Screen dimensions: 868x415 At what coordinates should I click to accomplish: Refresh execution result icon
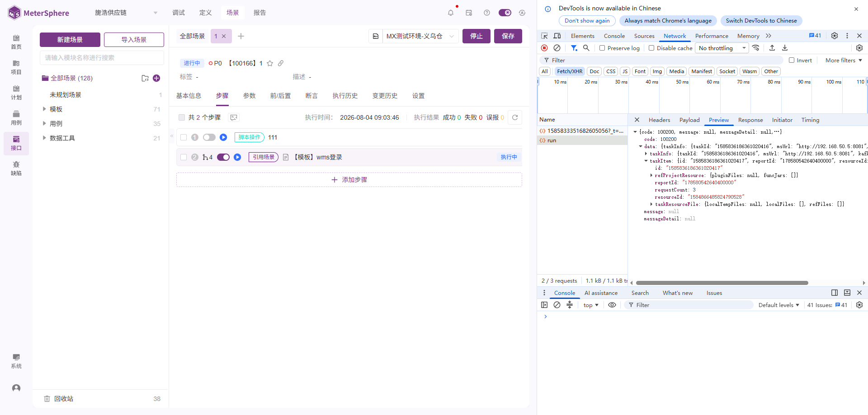[515, 117]
